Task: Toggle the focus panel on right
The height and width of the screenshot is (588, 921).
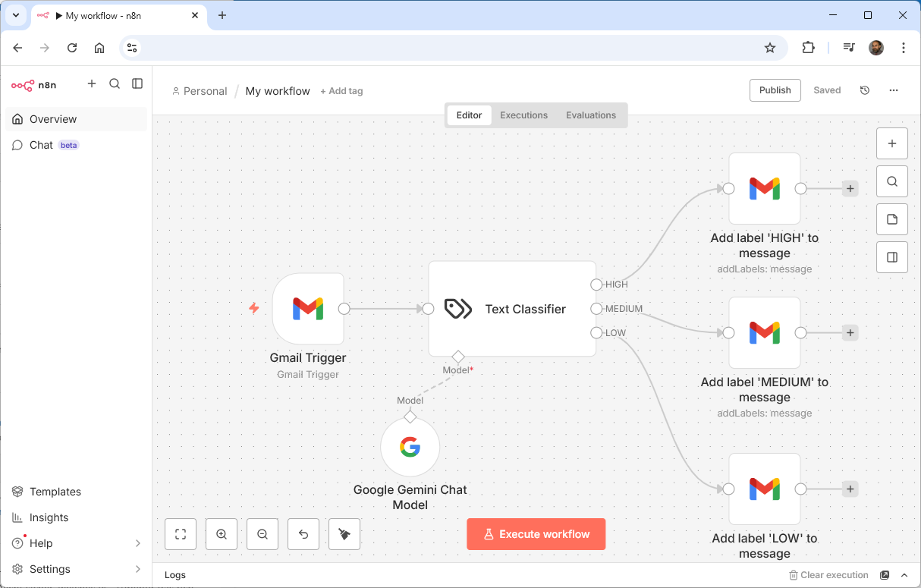Action: (x=892, y=257)
